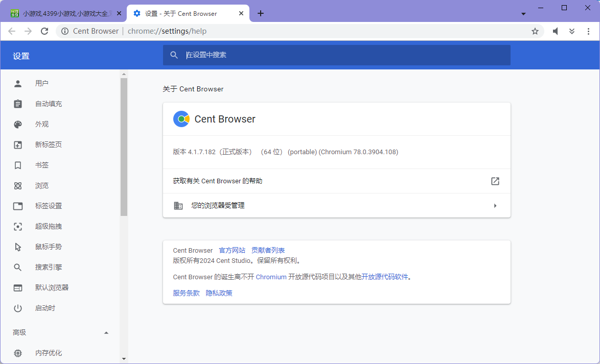Click the reload page icon
The width and height of the screenshot is (600, 364).
[44, 31]
